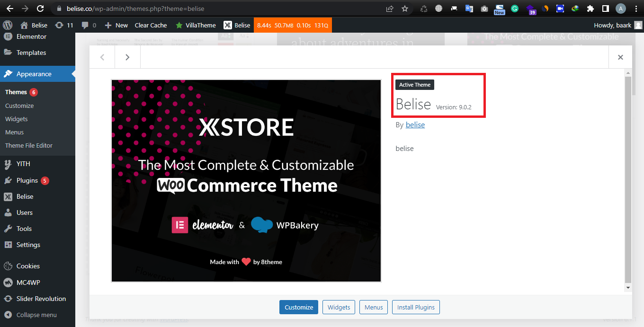The image size is (644, 327).
Task: Click the Version: 9.0.2 text
Action: point(454,107)
